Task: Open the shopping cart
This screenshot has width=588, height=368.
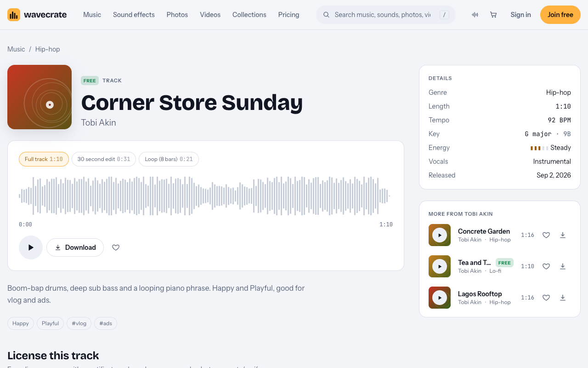Action: [493, 15]
